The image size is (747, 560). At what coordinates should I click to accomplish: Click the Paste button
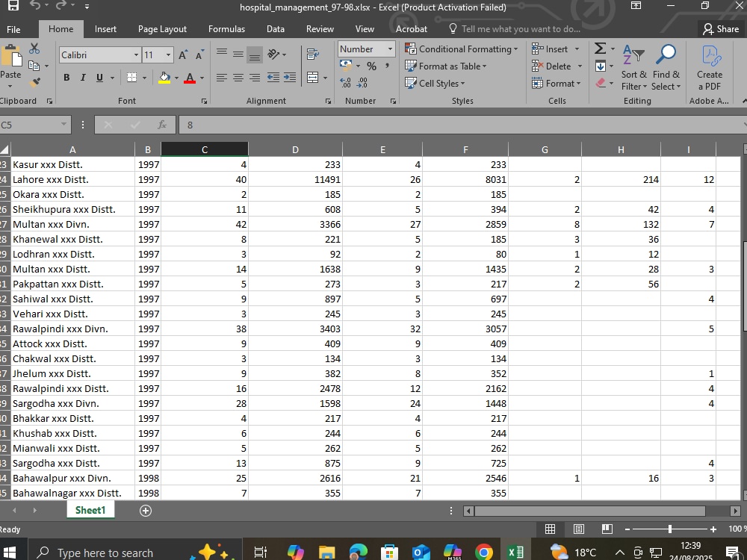click(x=10, y=66)
